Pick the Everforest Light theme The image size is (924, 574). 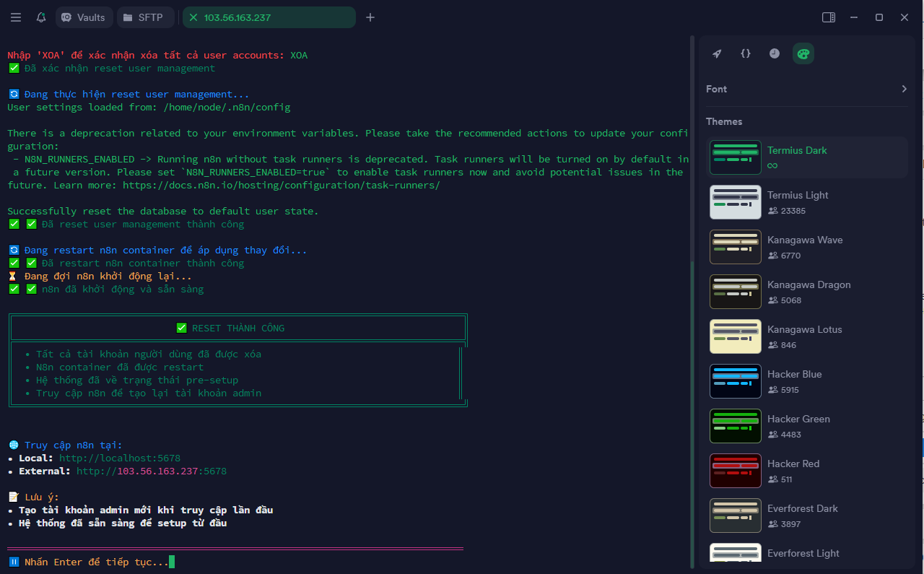tap(807, 553)
